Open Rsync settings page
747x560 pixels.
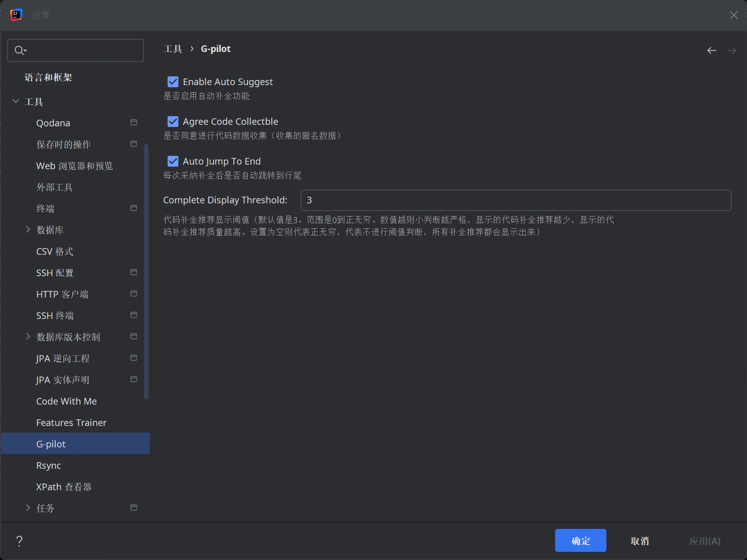[x=75, y=465]
